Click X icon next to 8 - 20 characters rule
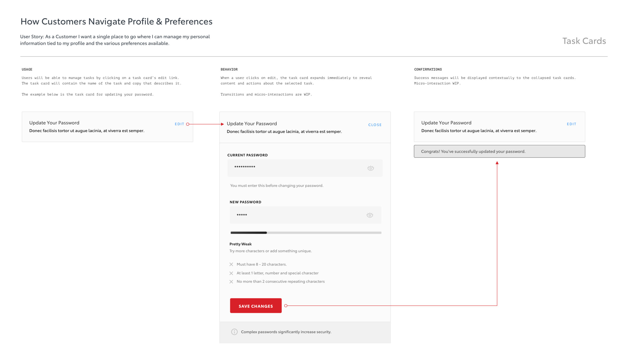The image size is (644, 362). pos(231,264)
